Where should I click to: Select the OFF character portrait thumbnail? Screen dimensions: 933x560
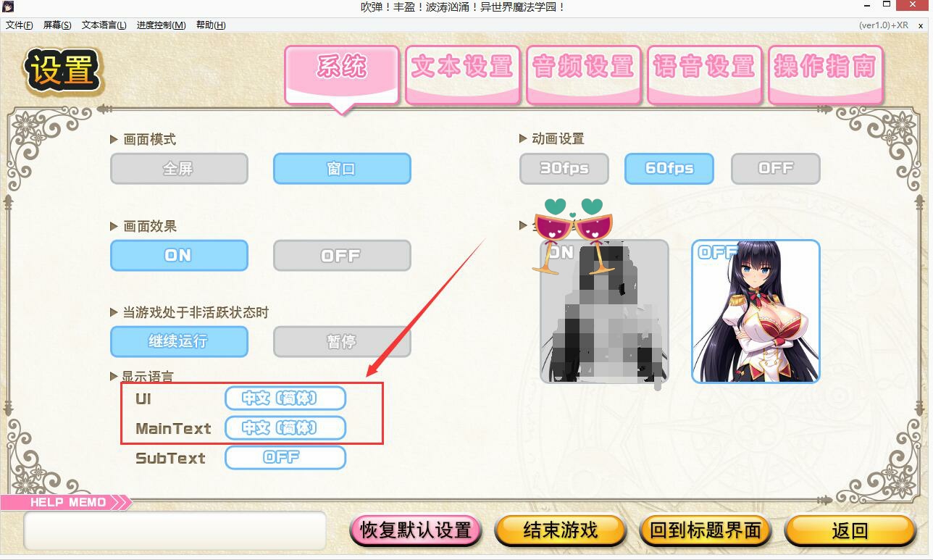pos(756,312)
